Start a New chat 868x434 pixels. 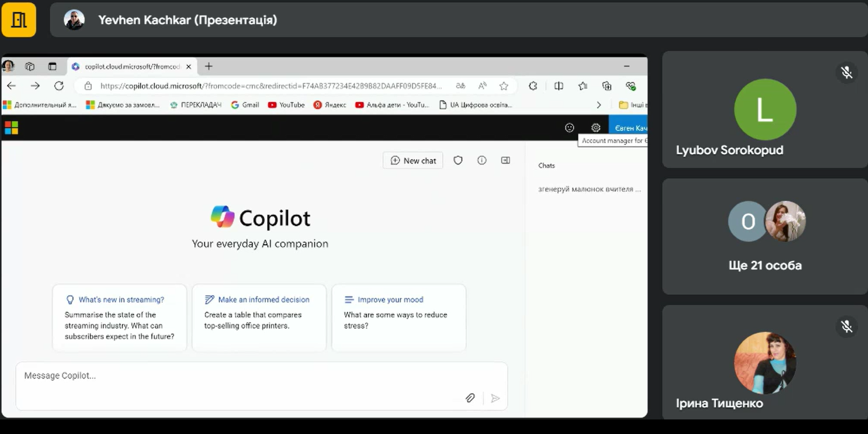(x=413, y=161)
